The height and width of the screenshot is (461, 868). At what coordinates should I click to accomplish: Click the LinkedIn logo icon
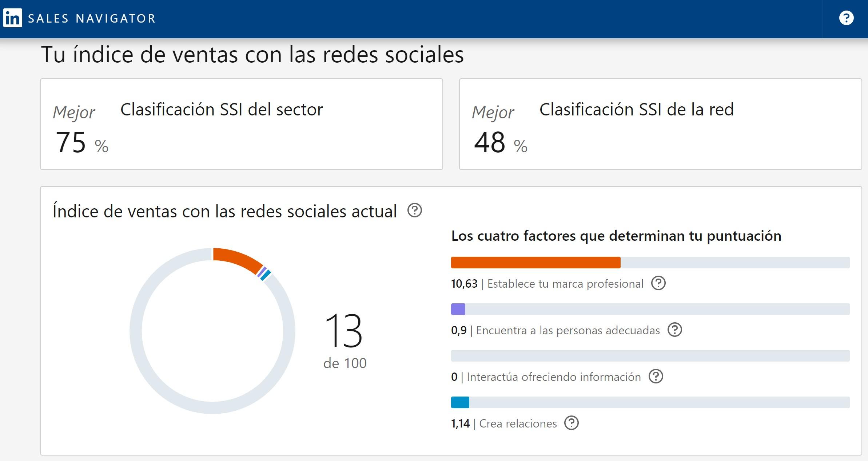13,18
